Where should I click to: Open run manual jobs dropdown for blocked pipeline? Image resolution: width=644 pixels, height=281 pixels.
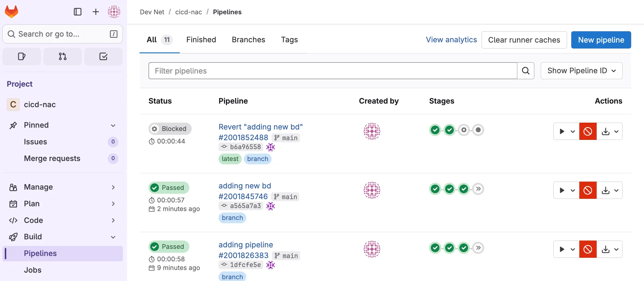pos(566,131)
